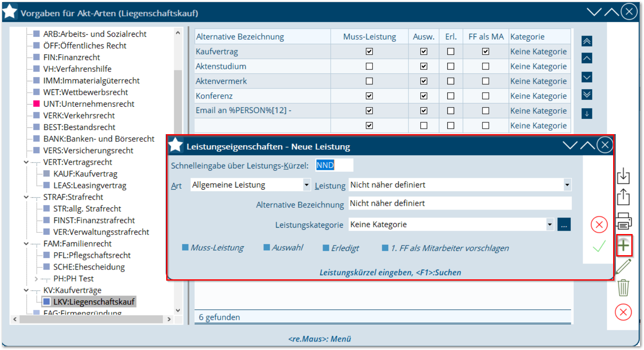
Task: Click Alternative Bezeichnung text field
Action: [460, 203]
